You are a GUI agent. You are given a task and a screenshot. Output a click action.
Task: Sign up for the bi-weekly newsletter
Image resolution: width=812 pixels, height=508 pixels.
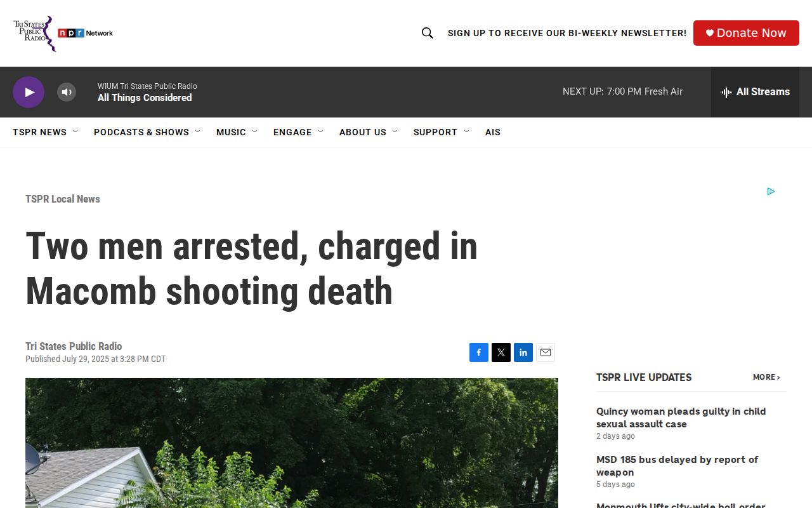click(x=567, y=33)
